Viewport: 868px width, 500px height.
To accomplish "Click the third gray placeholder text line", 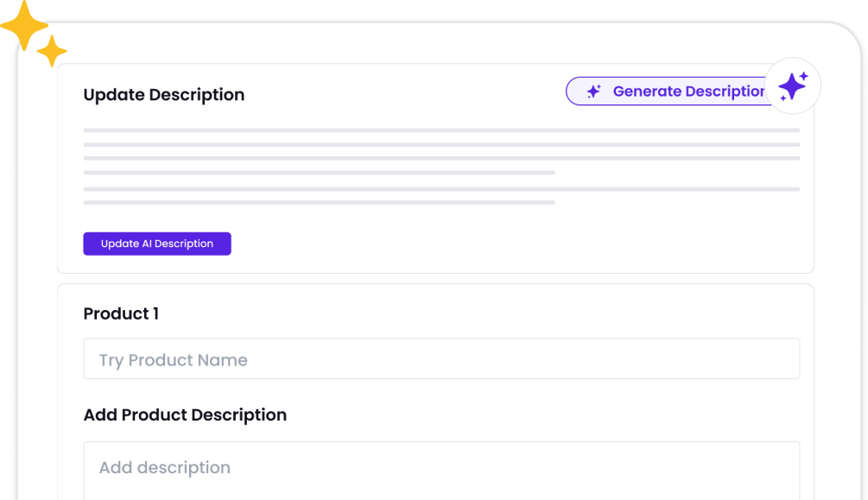I will point(441,158).
